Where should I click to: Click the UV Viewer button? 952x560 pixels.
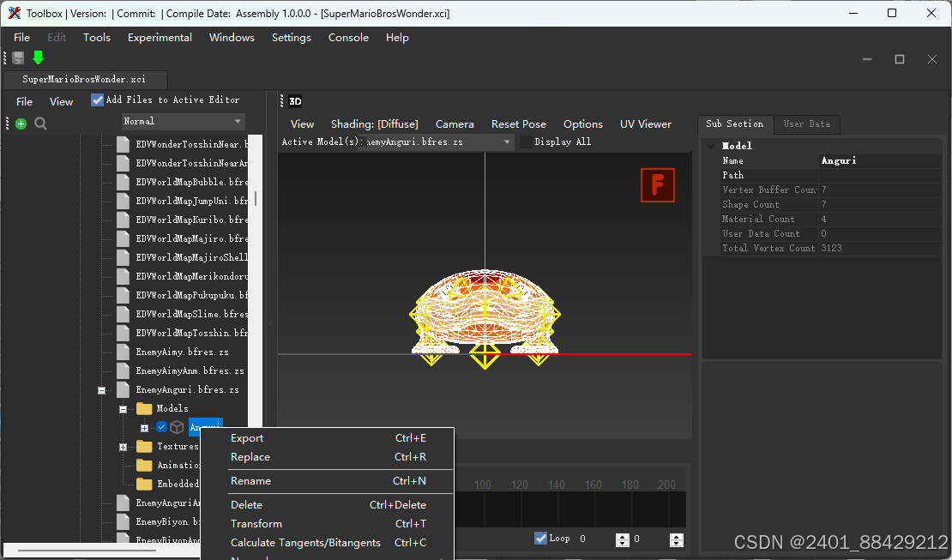pyautogui.click(x=646, y=123)
